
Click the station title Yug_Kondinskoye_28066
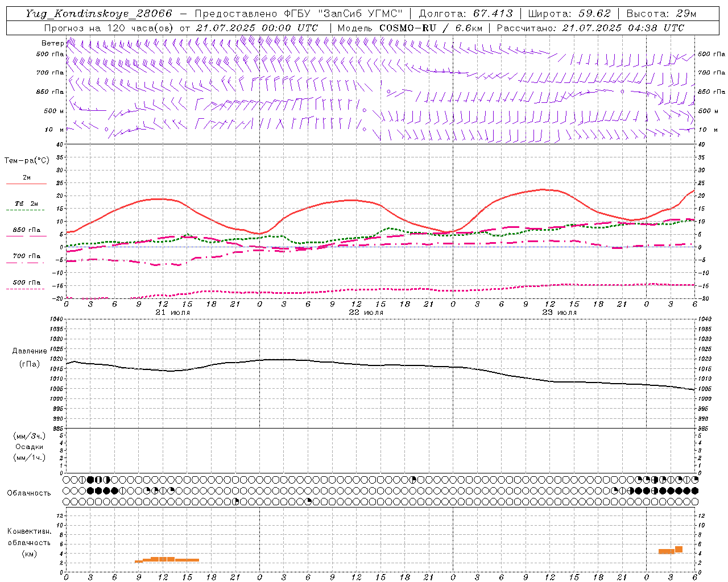(x=99, y=14)
